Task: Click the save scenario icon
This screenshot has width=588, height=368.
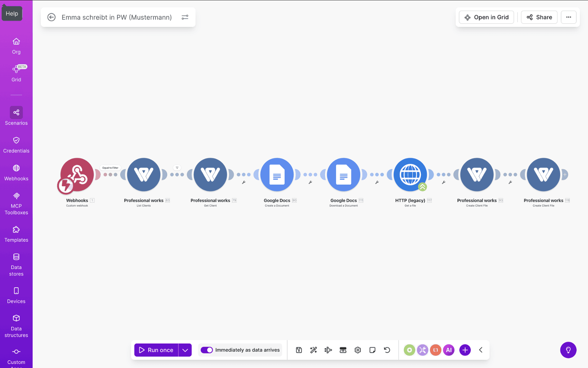Action: click(x=299, y=350)
